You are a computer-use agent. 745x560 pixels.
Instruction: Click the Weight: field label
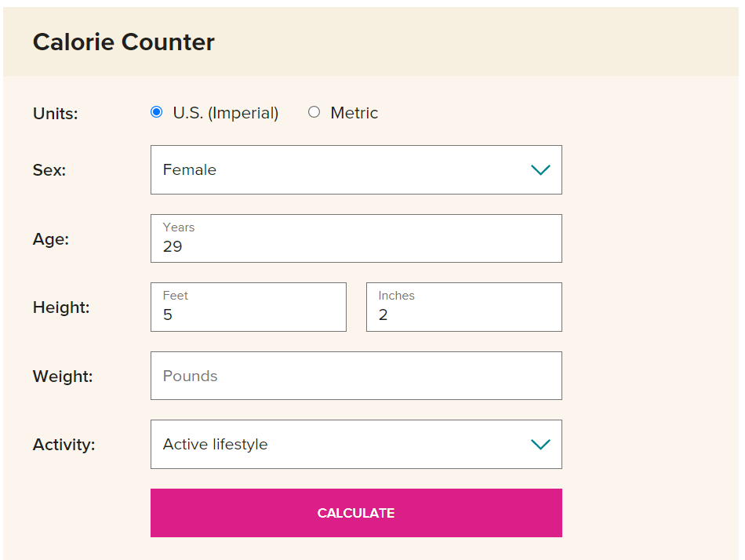click(x=63, y=376)
